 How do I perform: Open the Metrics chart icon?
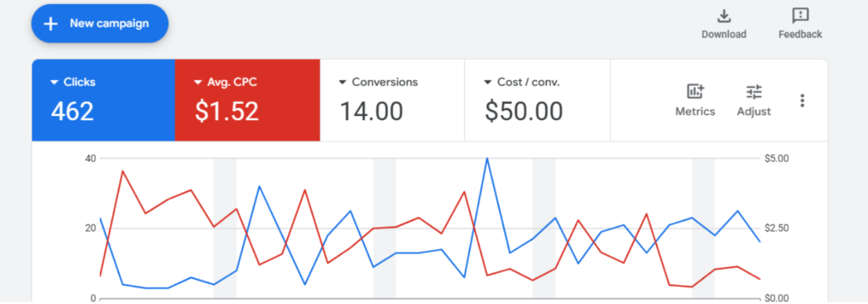click(695, 91)
